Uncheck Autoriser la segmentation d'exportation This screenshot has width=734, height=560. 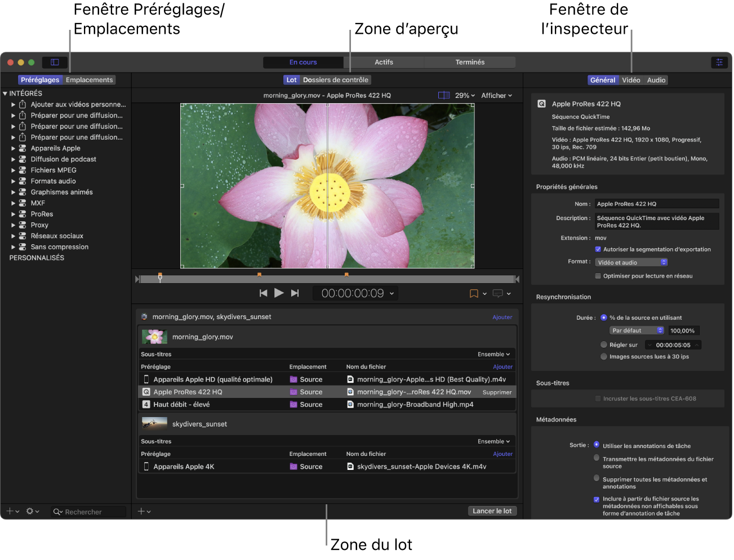(x=598, y=249)
